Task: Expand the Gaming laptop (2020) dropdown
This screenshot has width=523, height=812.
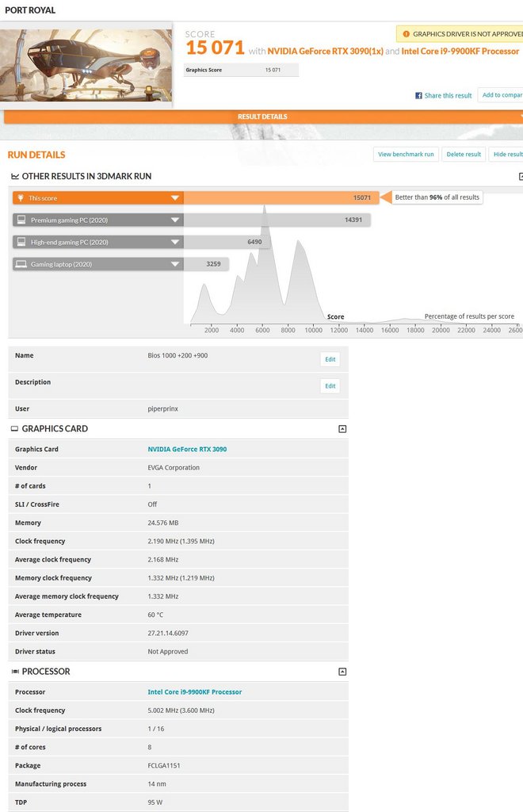Action: pos(175,264)
